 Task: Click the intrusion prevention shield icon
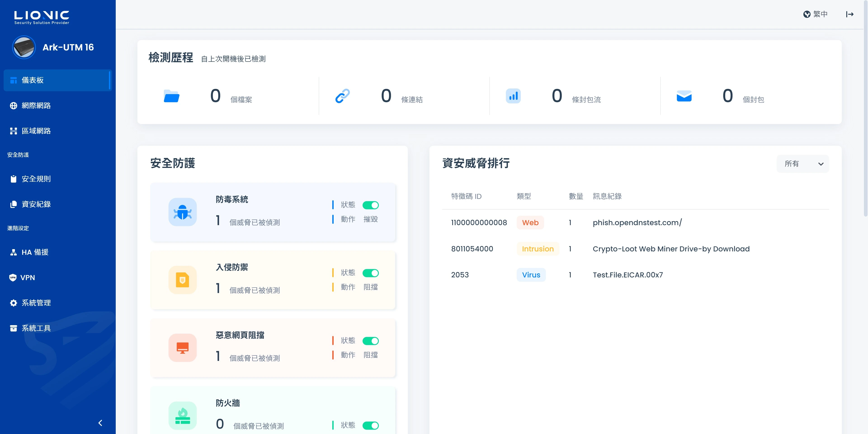point(182,280)
